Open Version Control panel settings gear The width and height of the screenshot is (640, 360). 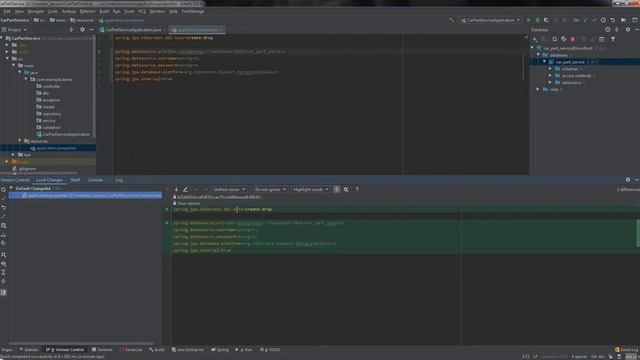(628, 180)
